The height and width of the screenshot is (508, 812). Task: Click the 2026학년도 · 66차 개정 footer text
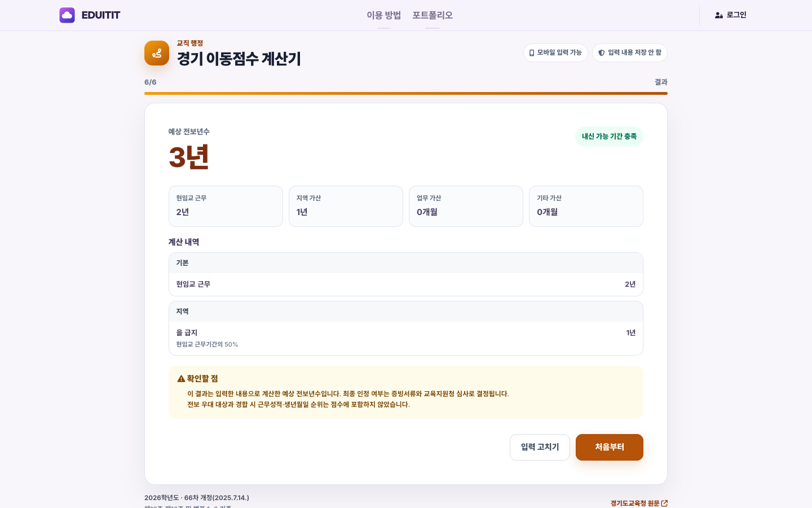[x=197, y=498]
